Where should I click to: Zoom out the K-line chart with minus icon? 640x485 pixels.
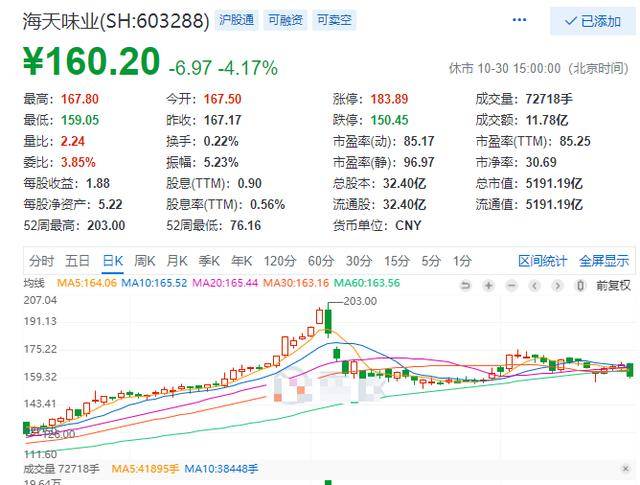point(511,285)
